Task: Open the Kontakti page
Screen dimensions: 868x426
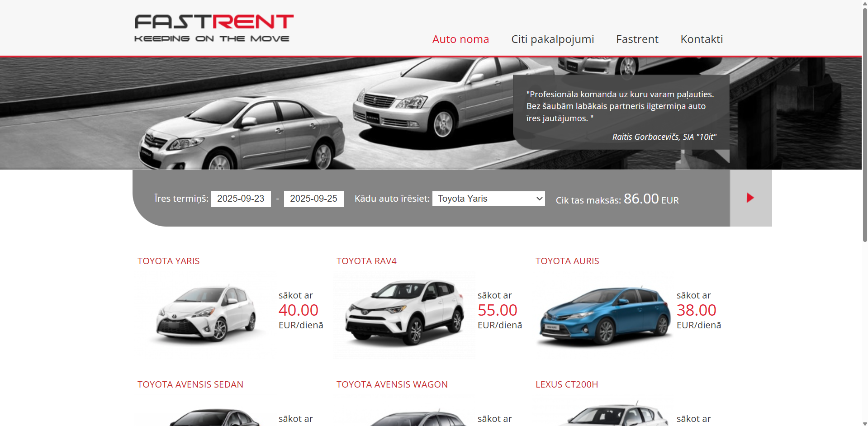Action: (701, 39)
